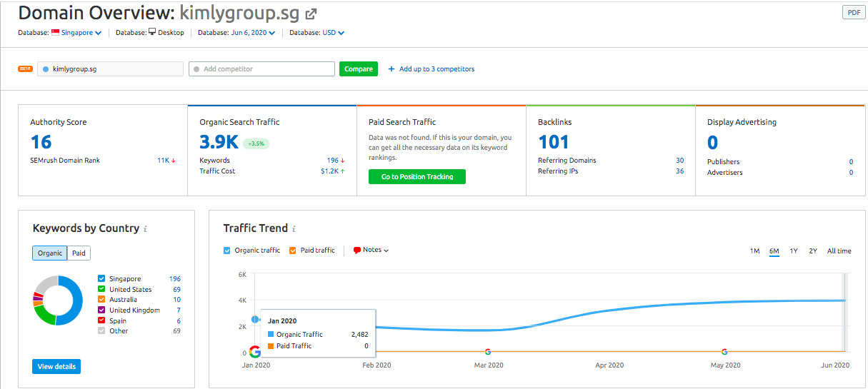This screenshot has width=868, height=389.
Task: Click the Advertisers count
Action: click(851, 173)
